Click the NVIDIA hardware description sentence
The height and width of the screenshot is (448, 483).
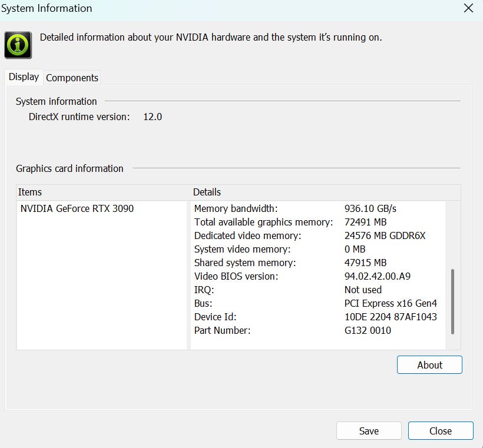pos(211,37)
